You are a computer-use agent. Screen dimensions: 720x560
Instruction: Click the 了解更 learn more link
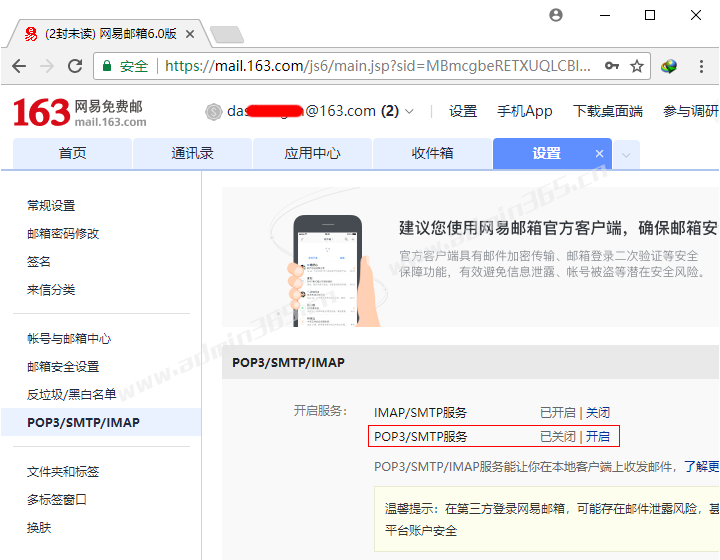701,467
